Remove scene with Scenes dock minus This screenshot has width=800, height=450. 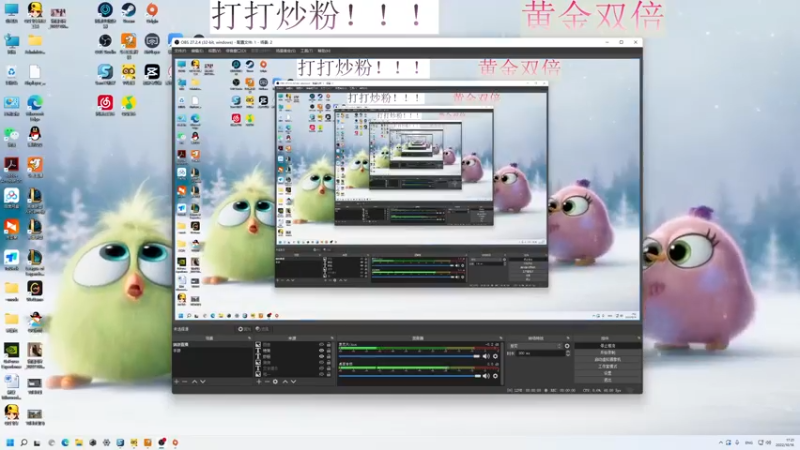(x=185, y=382)
